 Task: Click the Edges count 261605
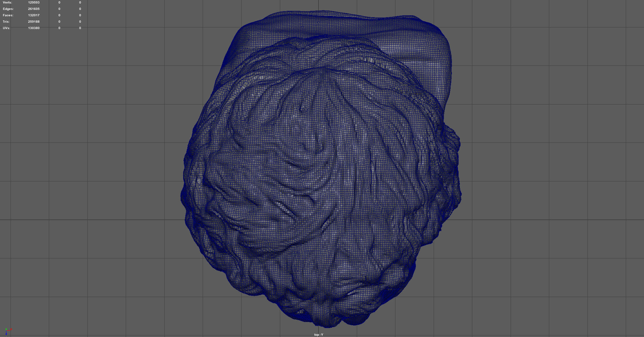tap(34, 9)
